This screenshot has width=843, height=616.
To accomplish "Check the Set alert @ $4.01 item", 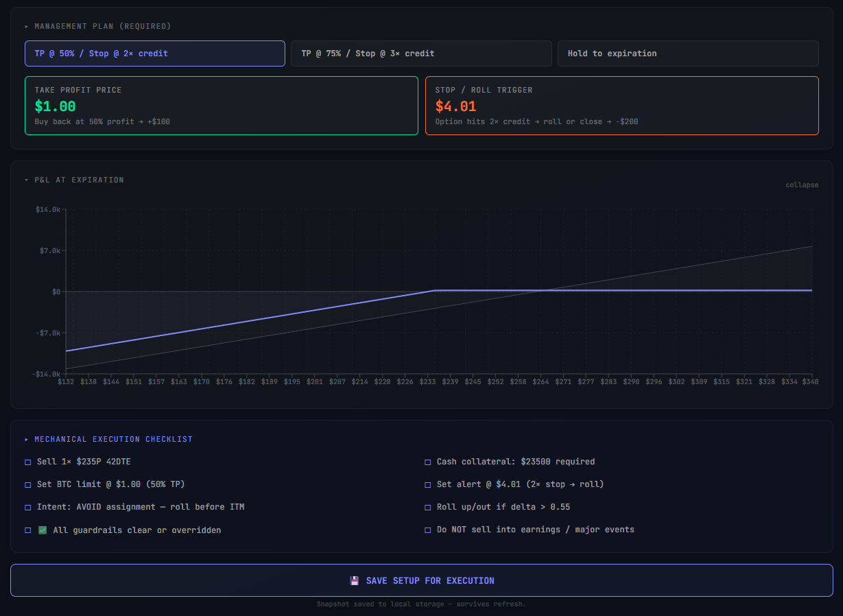I will (427, 484).
